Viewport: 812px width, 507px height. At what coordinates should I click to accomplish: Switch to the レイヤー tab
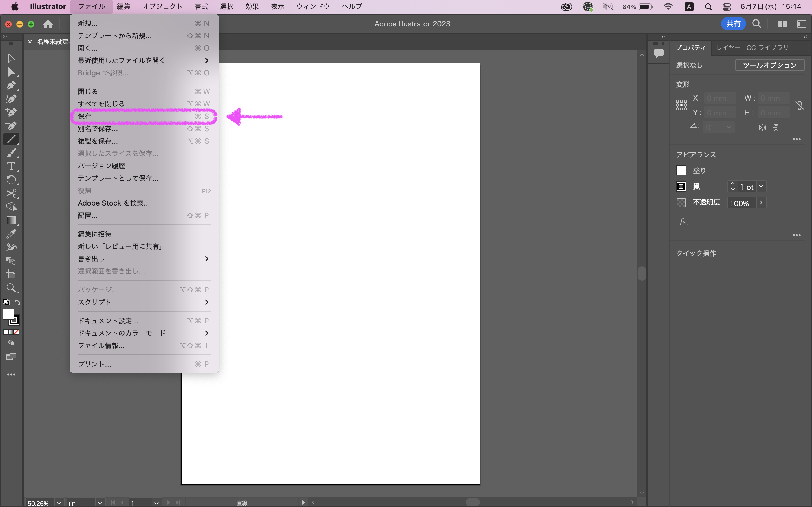coord(727,48)
